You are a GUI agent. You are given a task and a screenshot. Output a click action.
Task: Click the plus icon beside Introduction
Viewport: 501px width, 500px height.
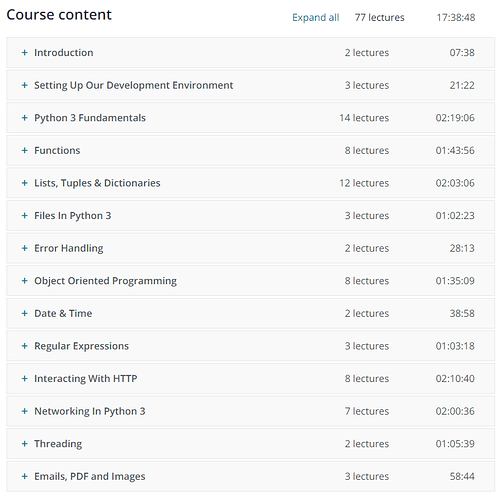(24, 53)
